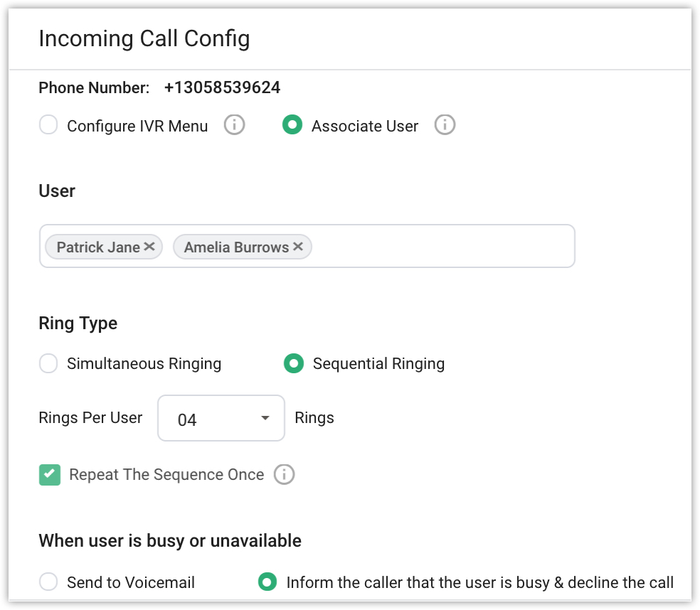
Task: Click the Patrick Jane user tag
Action: coord(97,247)
